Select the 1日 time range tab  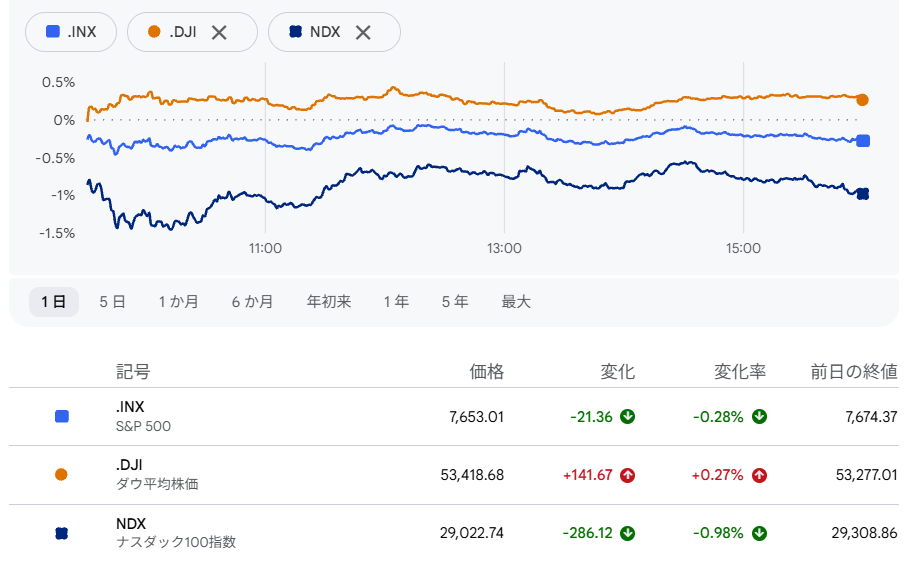pos(54,302)
